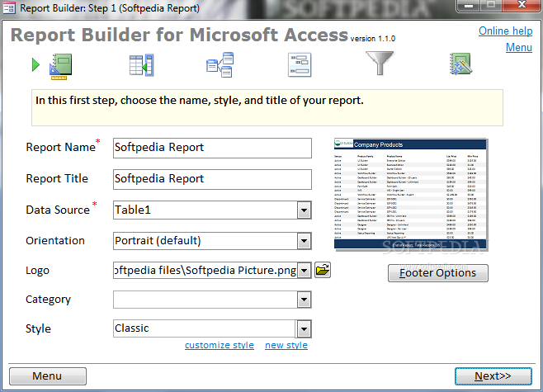Open the Menu link at top right
This screenshot has height=392, width=543.
[519, 47]
